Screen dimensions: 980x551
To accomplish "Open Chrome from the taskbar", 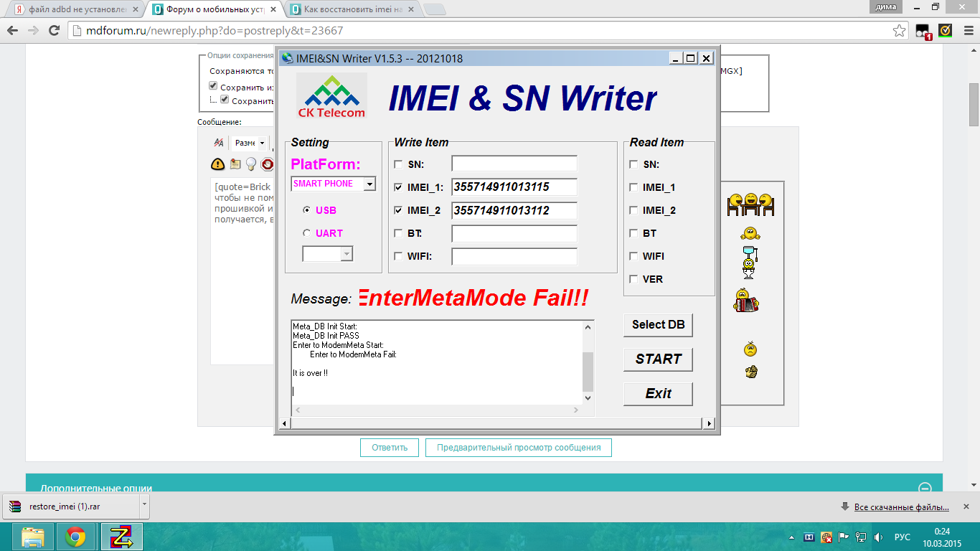I will (x=76, y=537).
